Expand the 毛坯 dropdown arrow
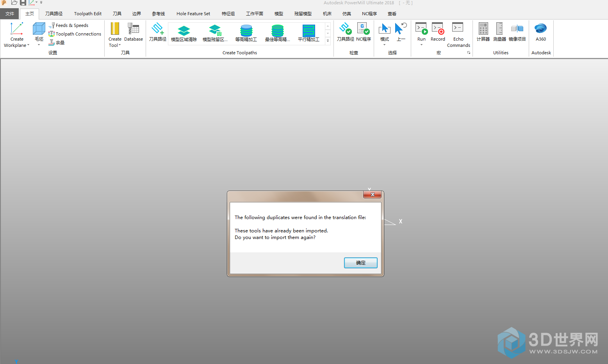Viewport: 608px width, 364px height. click(39, 45)
